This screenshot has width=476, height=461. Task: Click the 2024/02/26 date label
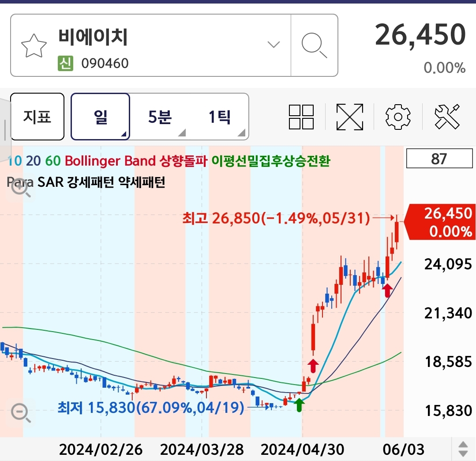(101, 449)
